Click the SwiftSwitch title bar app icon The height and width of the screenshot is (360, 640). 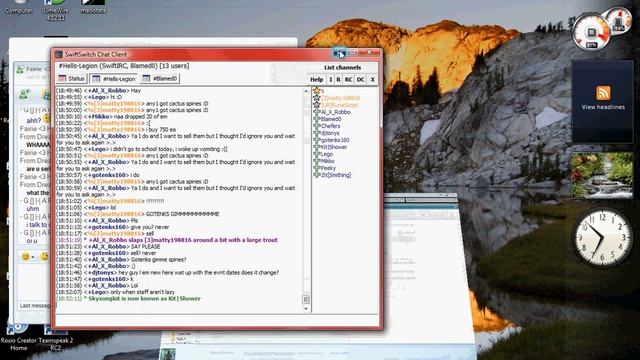tap(59, 54)
